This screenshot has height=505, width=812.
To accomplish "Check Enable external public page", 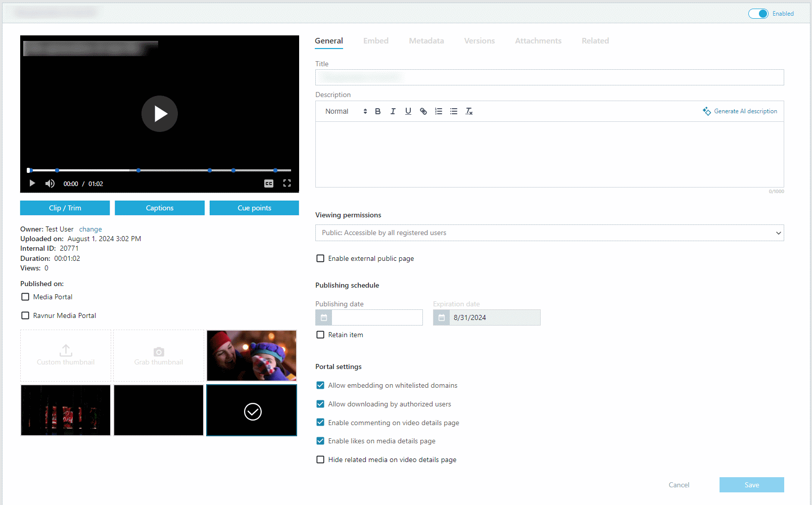I will coord(320,258).
